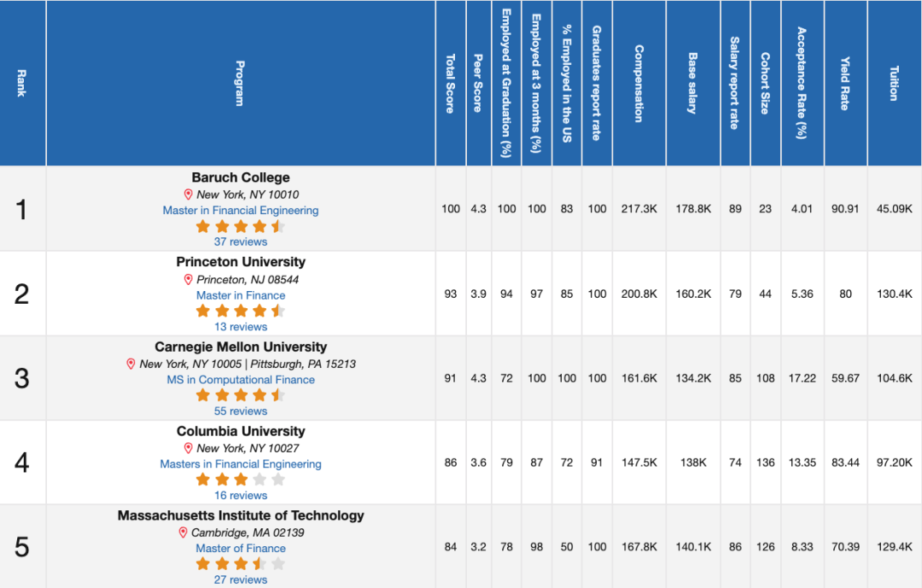Open the MS in Computational Finance link
The height and width of the screenshot is (588, 922).
point(241,380)
